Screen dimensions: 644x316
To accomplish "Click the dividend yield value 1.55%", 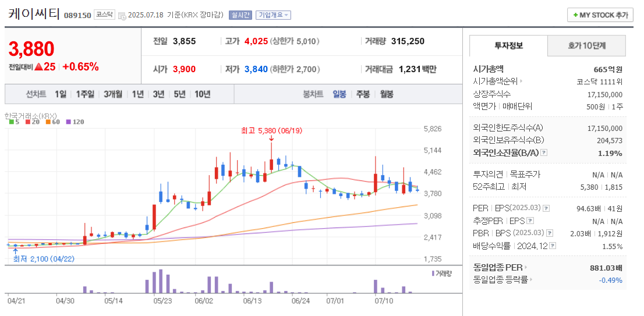I will tap(613, 246).
